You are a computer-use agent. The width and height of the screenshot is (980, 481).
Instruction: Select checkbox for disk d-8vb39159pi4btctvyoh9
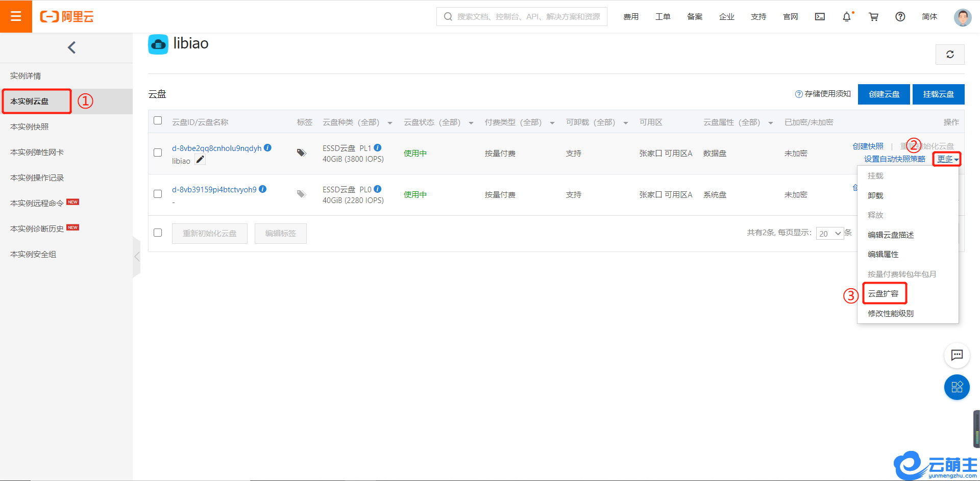[x=158, y=194]
